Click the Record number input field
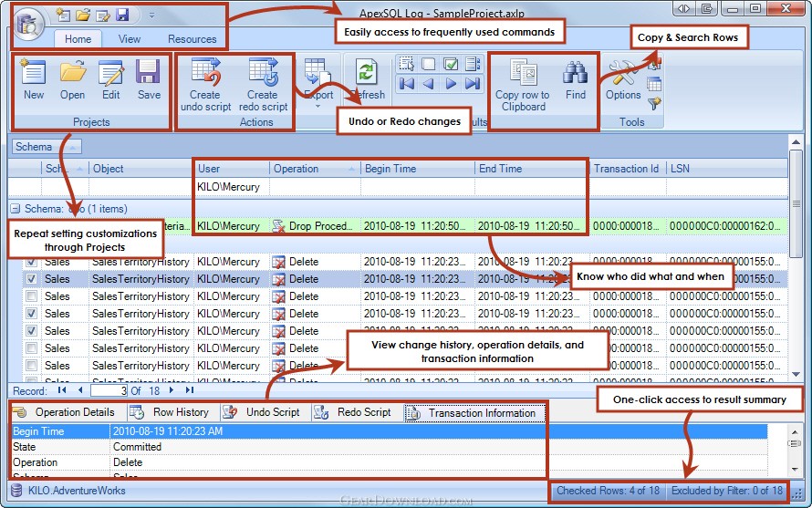The height and width of the screenshot is (508, 812). pyautogui.click(x=109, y=391)
